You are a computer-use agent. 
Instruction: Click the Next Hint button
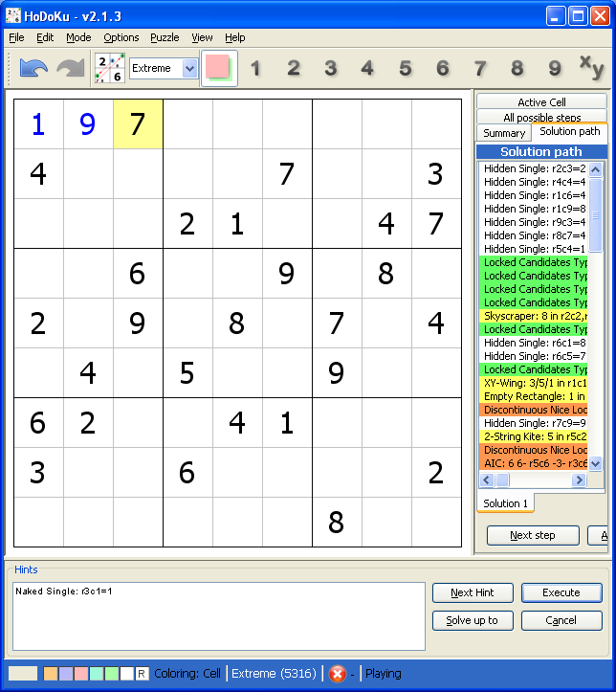click(473, 592)
